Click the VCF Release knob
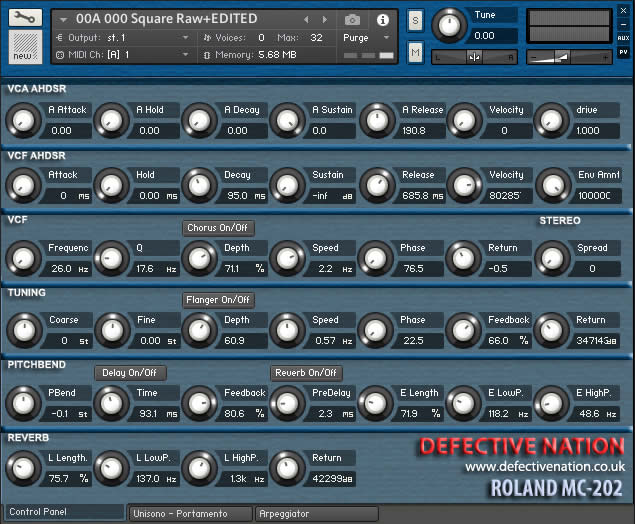 (377, 185)
